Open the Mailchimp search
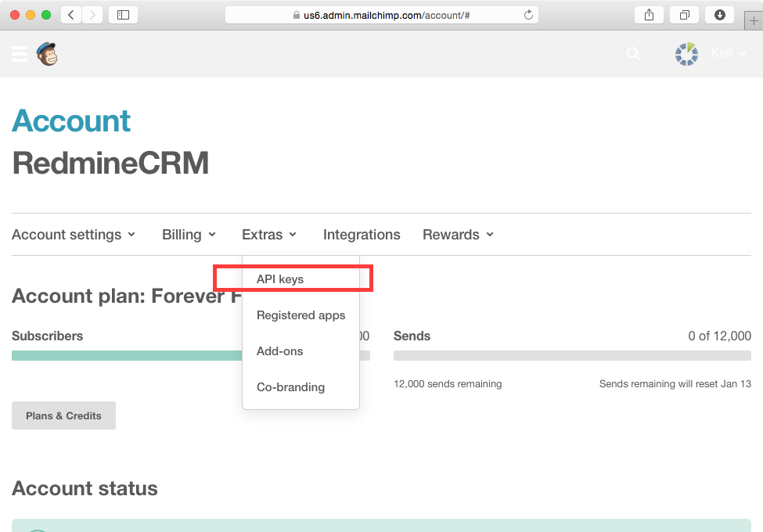Image resolution: width=763 pixels, height=532 pixels. pos(632,54)
